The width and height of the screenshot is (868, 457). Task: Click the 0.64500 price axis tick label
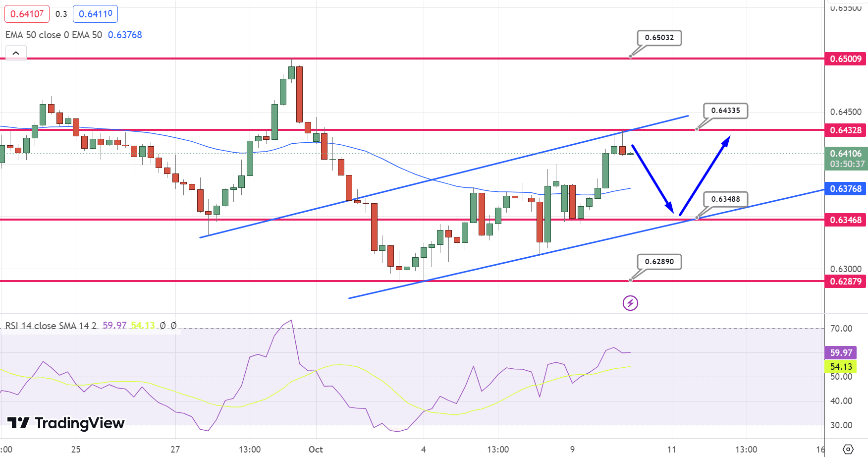pos(846,112)
